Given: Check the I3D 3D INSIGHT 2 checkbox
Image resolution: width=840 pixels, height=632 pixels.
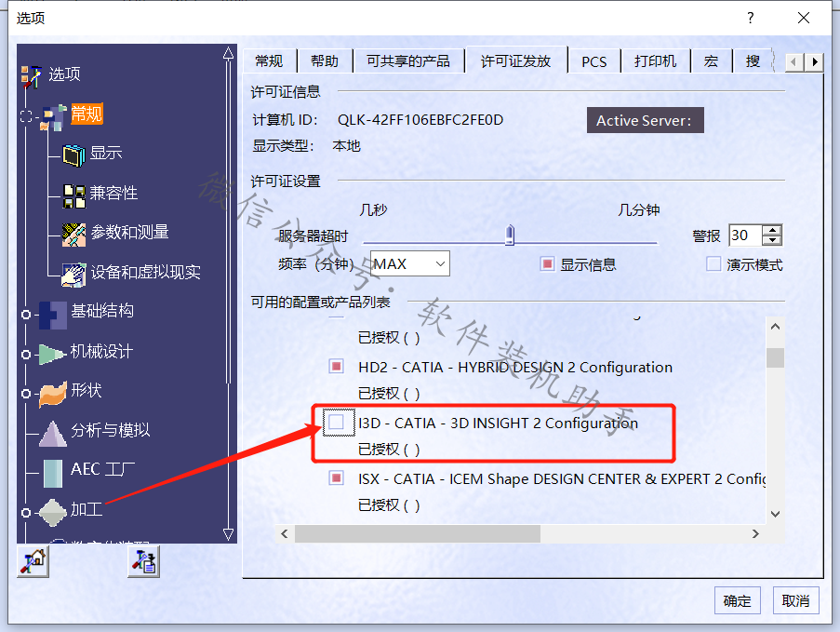Looking at the screenshot, I should pos(337,422).
